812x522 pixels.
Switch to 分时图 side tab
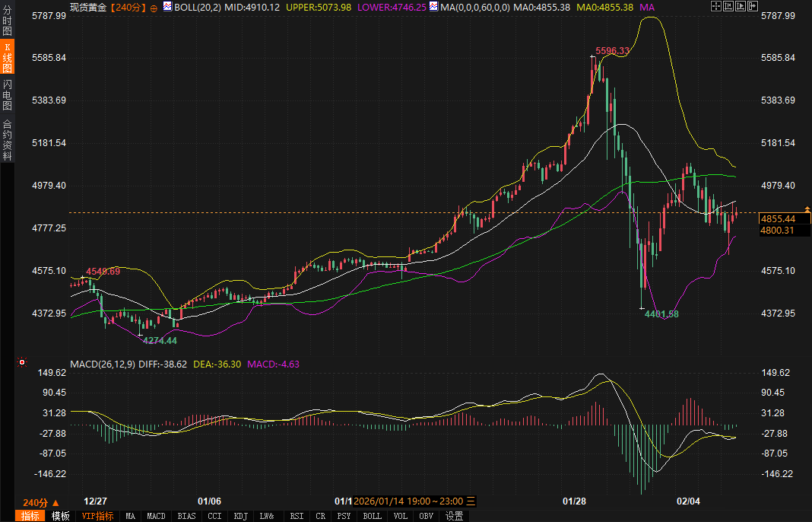coord(8,23)
